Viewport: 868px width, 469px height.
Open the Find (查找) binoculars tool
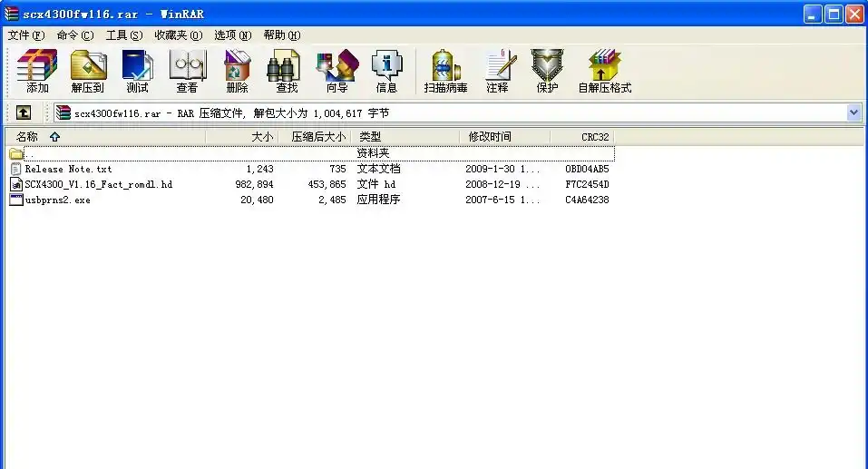287,71
